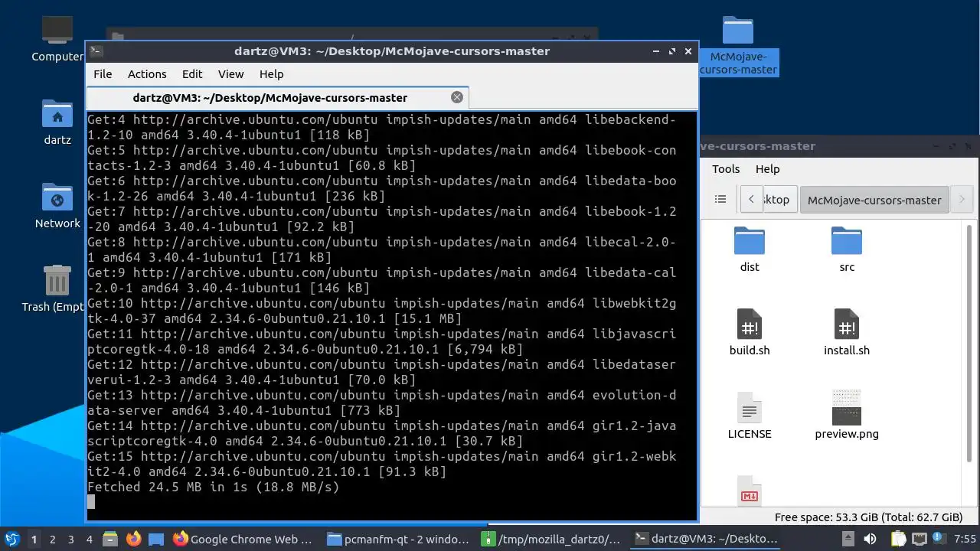980x551 pixels.
Task: Open the Actions menu in the terminal
Action: point(147,74)
